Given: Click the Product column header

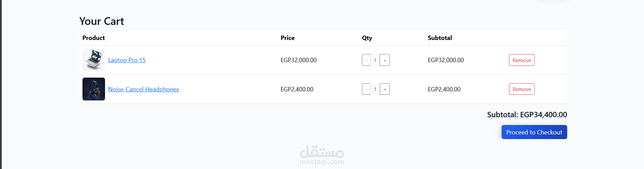Looking at the screenshot, I should click(94, 38).
